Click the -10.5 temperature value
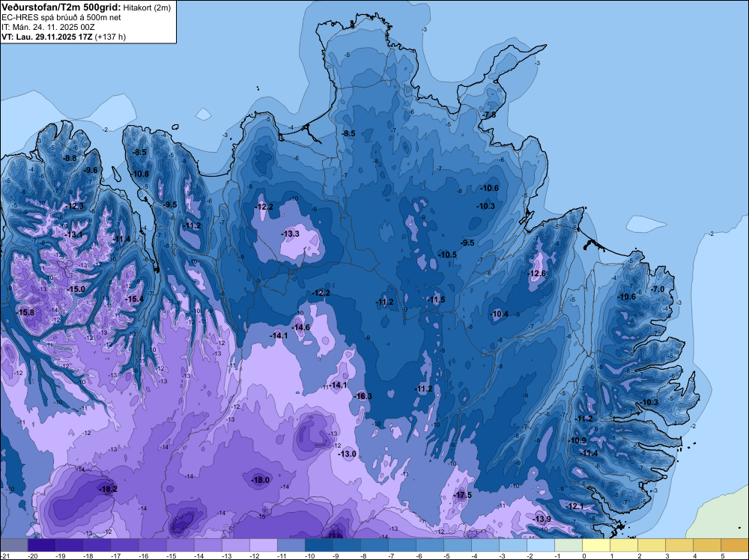 coord(448,255)
